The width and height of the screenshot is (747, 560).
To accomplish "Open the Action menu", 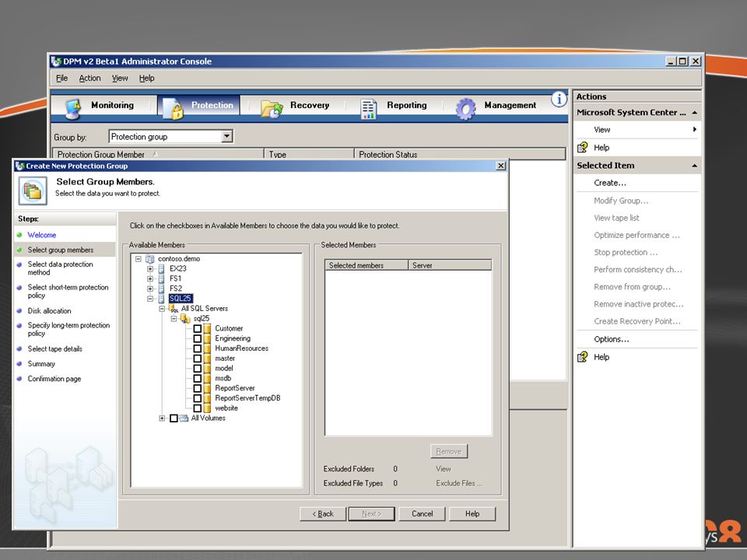I will [89, 78].
